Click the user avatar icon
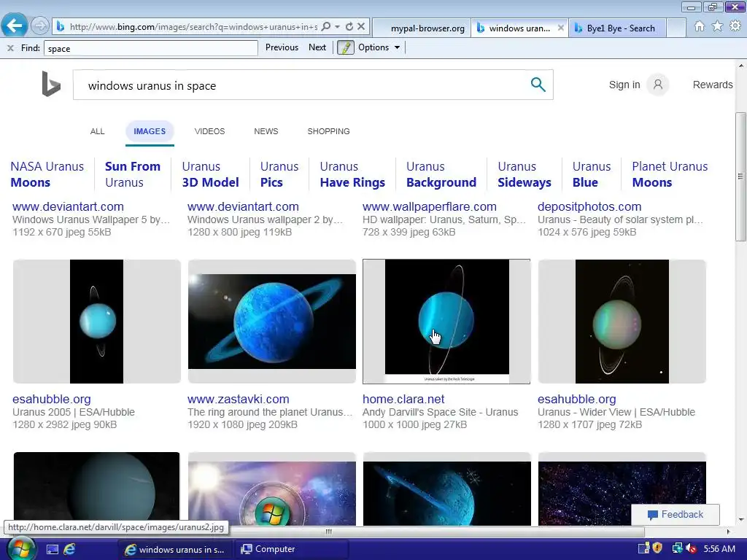 point(658,85)
